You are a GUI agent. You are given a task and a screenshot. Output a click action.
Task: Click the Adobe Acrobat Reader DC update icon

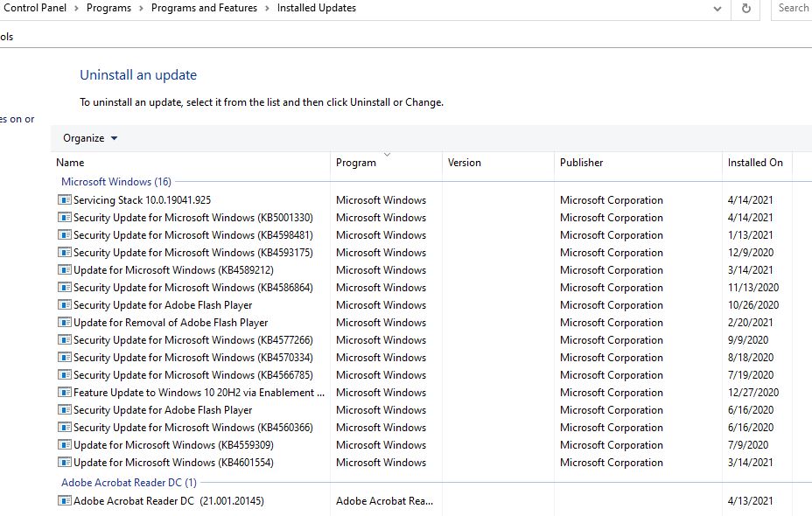pyautogui.click(x=64, y=500)
